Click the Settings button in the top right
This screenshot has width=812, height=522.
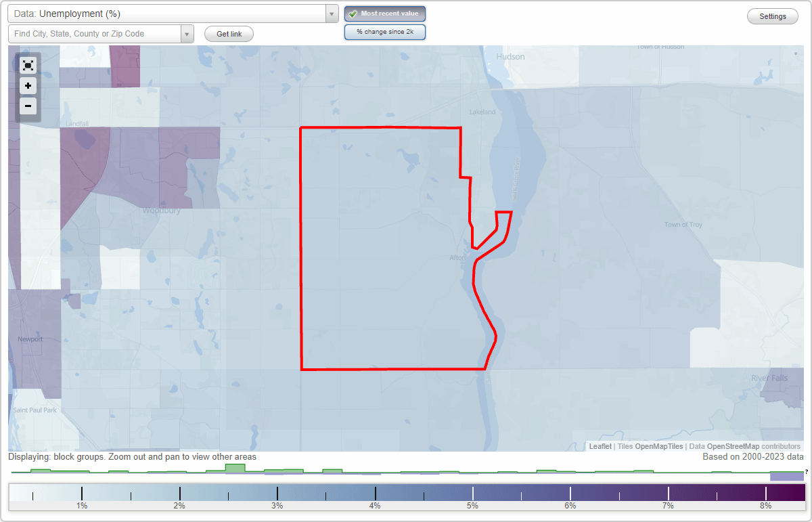pos(772,16)
